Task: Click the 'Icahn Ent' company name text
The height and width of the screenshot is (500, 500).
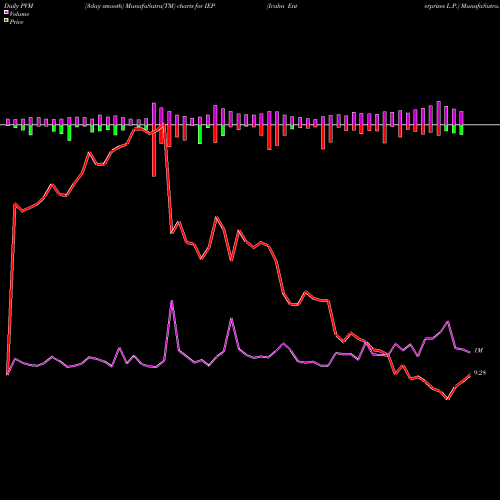Action: pos(282,6)
